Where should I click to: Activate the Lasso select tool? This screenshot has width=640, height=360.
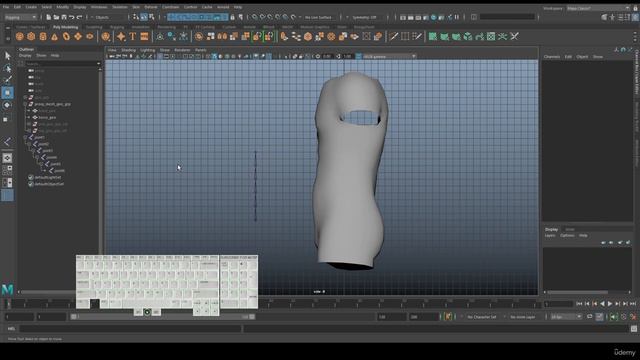pos(7,68)
